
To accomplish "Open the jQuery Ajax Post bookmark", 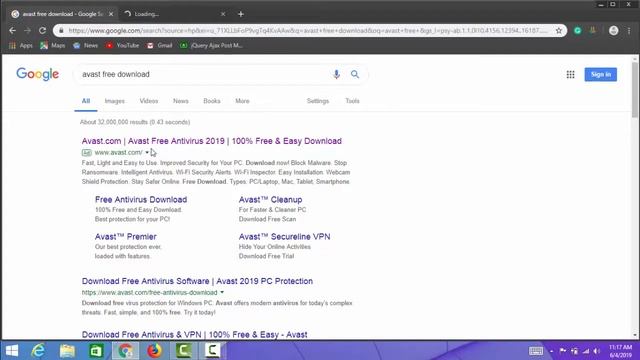I will tap(211, 46).
